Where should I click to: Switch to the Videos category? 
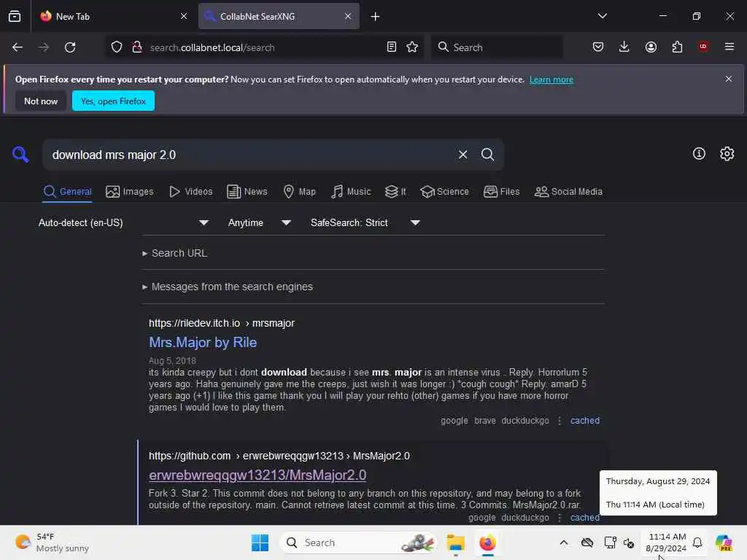click(191, 192)
